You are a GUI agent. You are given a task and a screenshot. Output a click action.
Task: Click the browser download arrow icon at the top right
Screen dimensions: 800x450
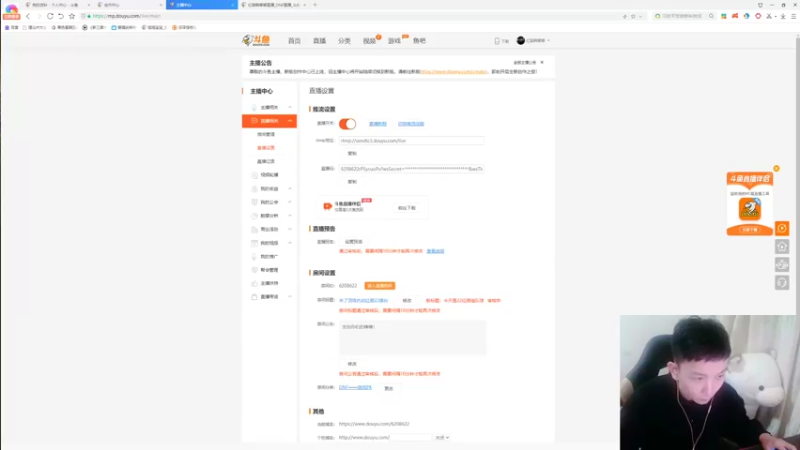pos(783,16)
